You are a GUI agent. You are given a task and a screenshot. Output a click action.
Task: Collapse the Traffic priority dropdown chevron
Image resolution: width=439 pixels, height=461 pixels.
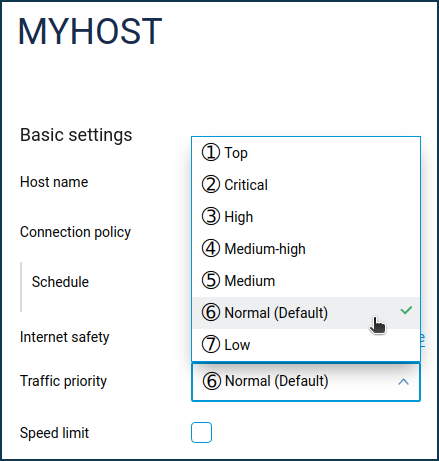[x=403, y=382]
